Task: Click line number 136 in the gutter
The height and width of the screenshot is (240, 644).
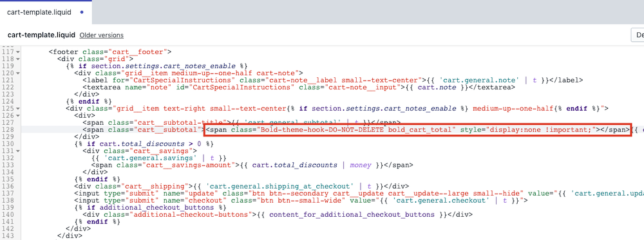Action: point(8,186)
